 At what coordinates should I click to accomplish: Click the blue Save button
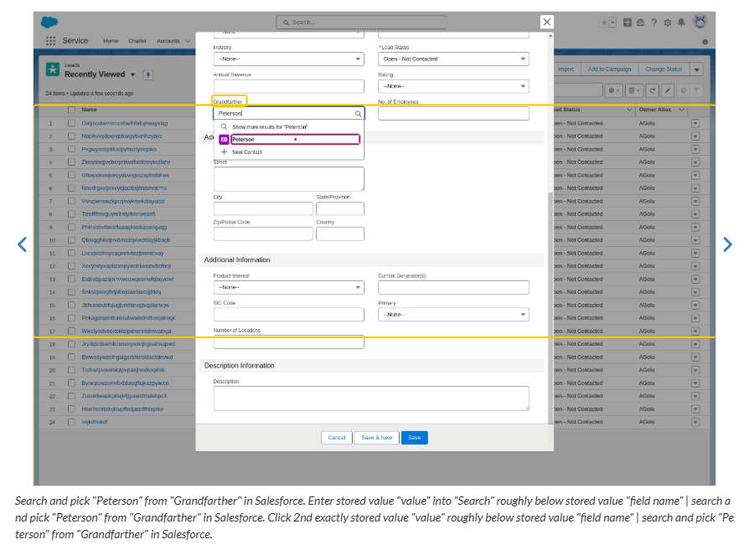(x=414, y=438)
